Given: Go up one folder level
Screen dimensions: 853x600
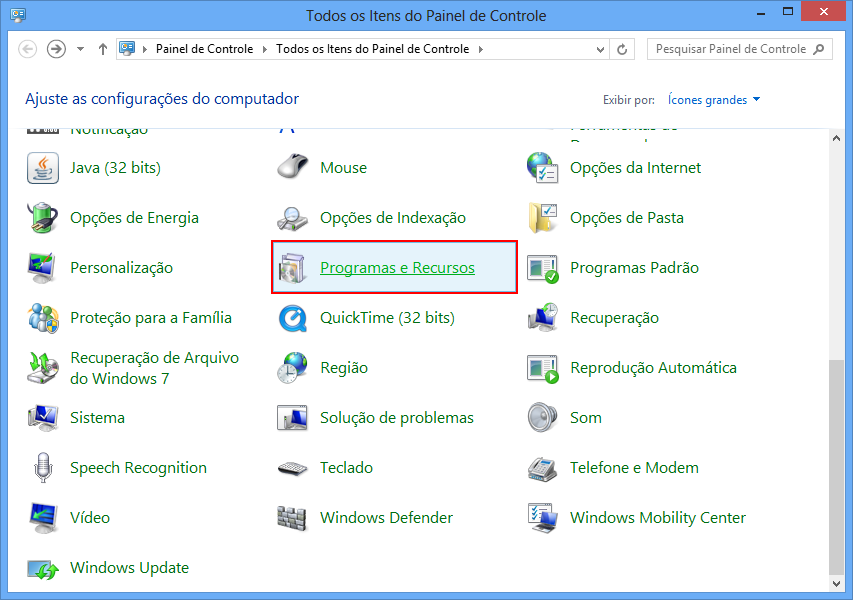Looking at the screenshot, I should 103,49.
